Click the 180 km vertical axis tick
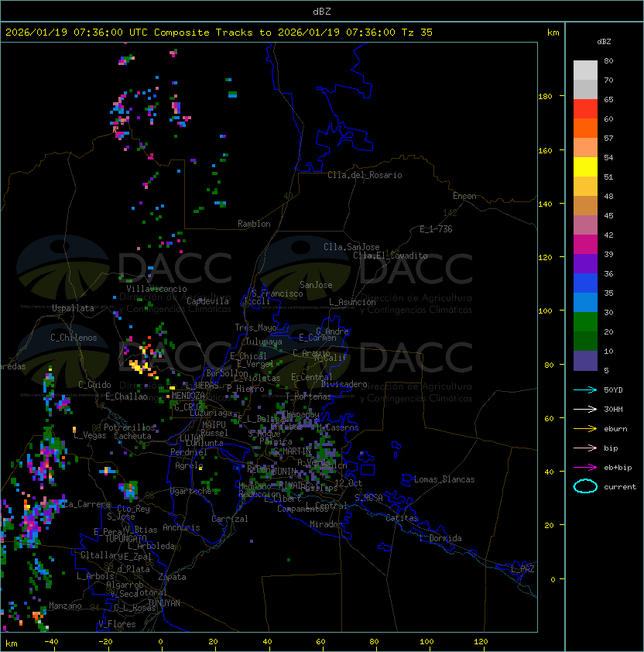 pyautogui.click(x=545, y=97)
